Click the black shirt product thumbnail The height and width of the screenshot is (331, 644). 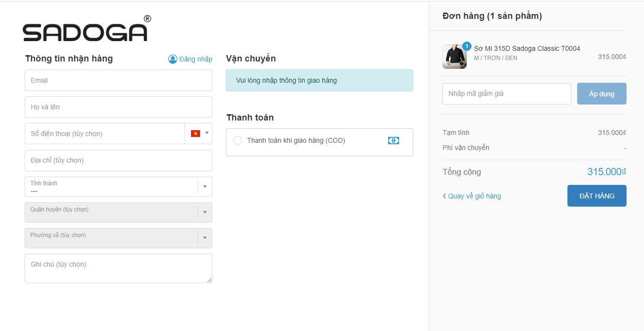coord(455,57)
